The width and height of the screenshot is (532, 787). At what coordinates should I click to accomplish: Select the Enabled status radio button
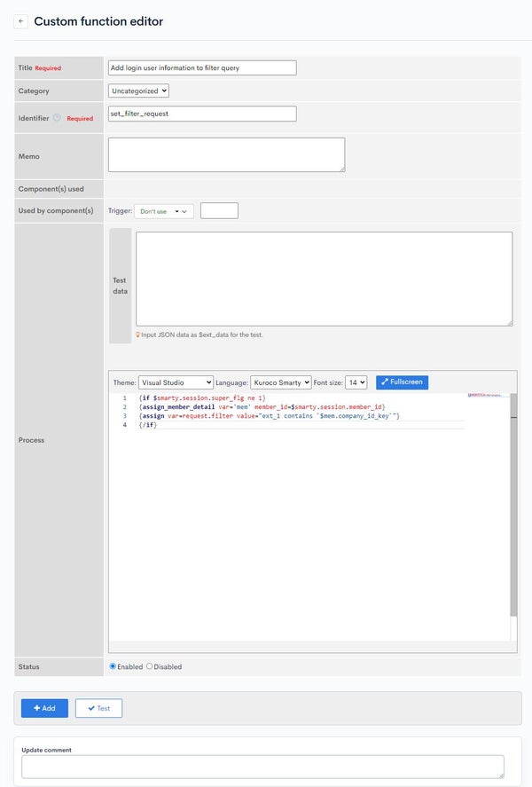(x=113, y=666)
